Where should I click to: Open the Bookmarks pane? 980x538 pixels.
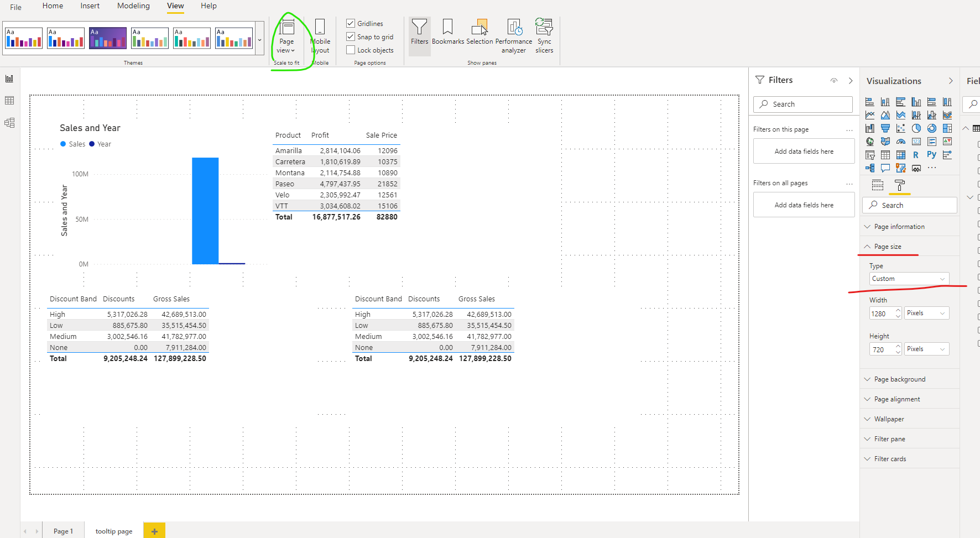[x=448, y=32]
